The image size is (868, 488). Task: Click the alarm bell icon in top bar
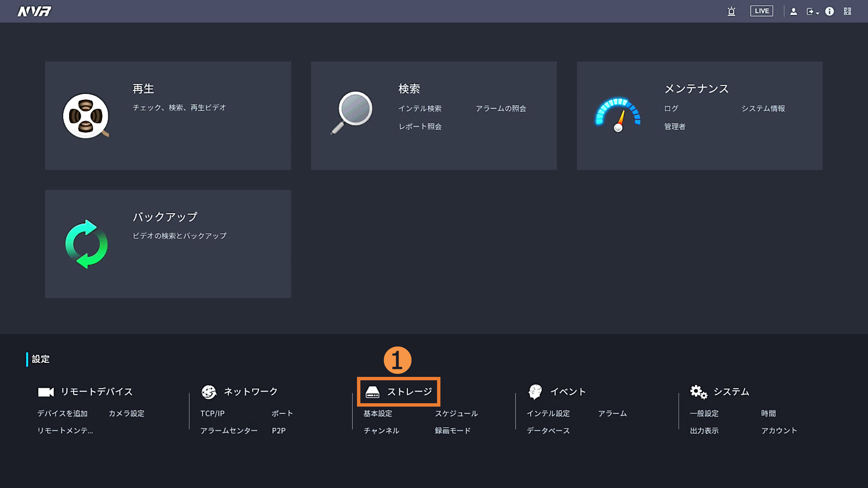point(731,11)
